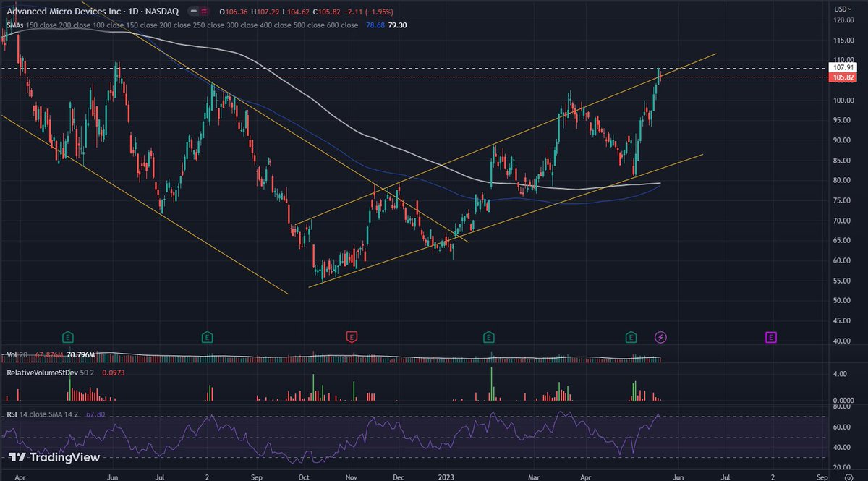Click the red 105.82 current price label
This screenshot has height=481, width=868.
pyautogui.click(x=843, y=77)
